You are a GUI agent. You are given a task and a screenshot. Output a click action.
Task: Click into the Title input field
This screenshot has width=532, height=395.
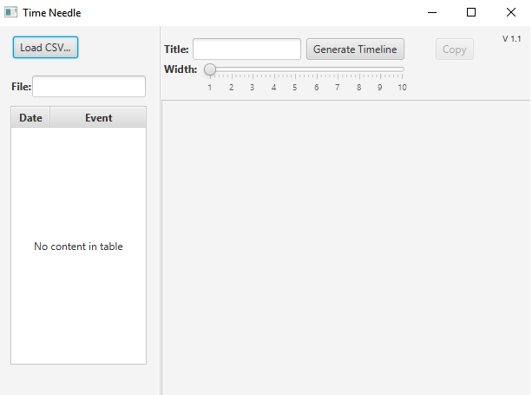click(x=246, y=49)
